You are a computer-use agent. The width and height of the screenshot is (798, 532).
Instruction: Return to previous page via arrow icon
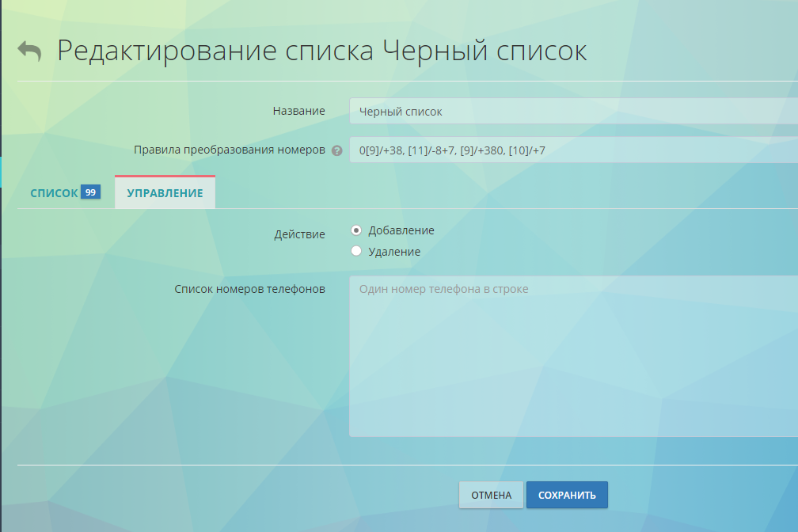(x=28, y=49)
